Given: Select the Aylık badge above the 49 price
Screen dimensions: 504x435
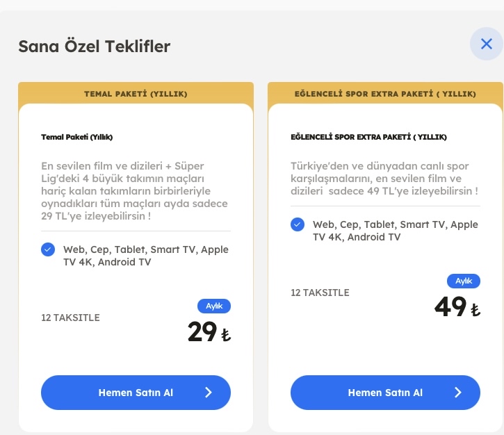Looking at the screenshot, I should coord(464,281).
